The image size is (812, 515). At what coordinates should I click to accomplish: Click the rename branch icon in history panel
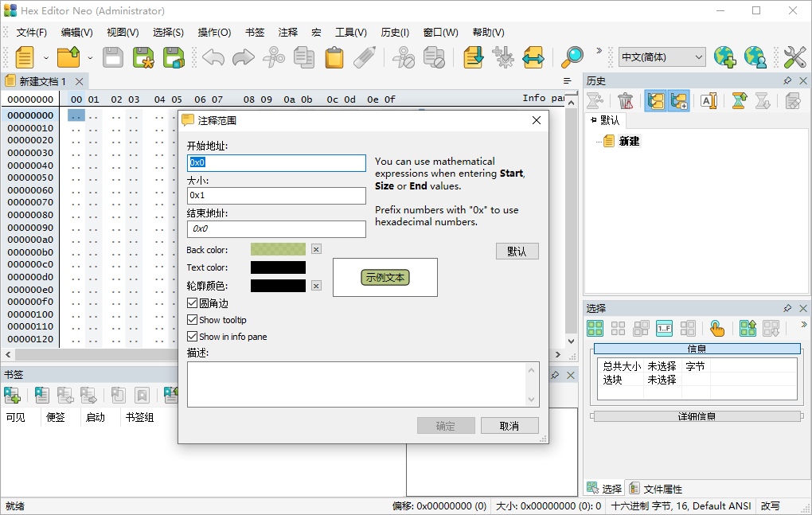coord(709,101)
